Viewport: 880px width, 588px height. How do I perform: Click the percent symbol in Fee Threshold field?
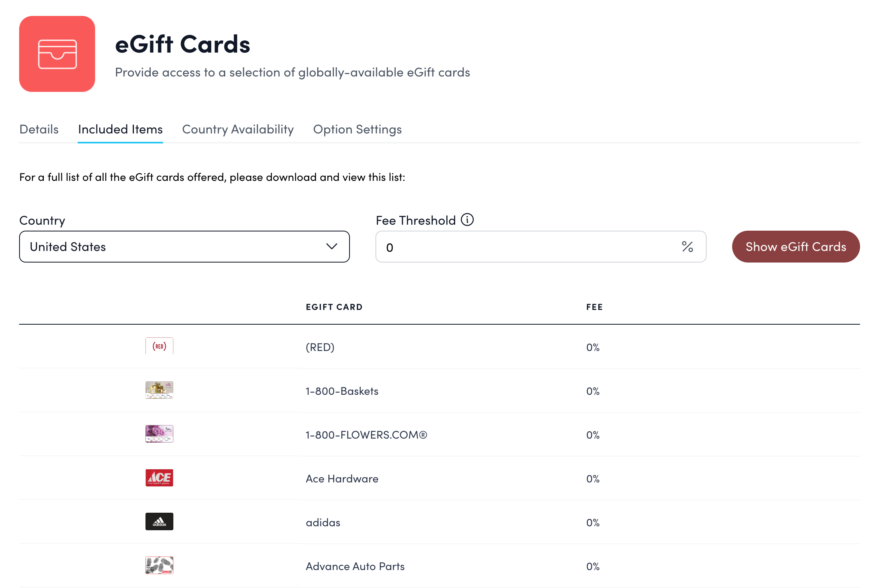click(x=687, y=247)
